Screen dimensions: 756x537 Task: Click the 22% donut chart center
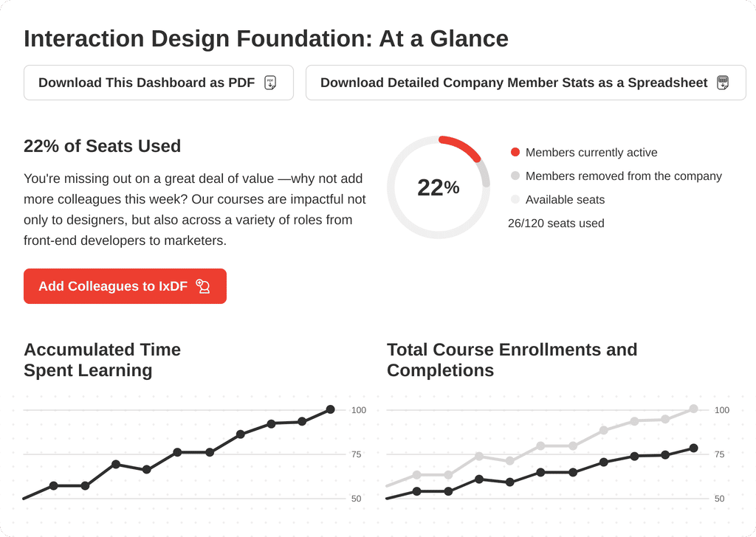pyautogui.click(x=439, y=187)
